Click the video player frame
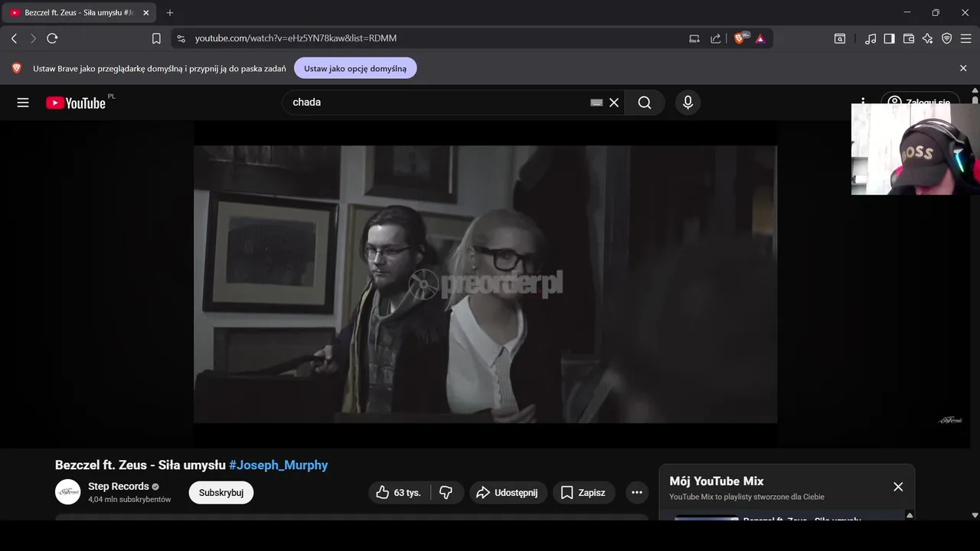 point(485,284)
